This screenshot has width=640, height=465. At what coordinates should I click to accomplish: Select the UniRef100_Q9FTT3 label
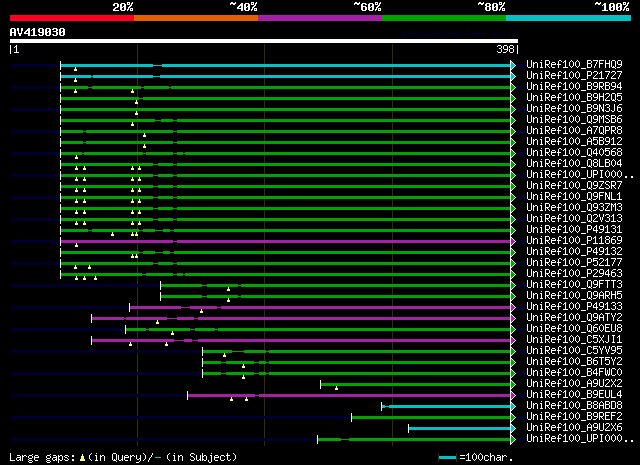pyautogui.click(x=574, y=285)
